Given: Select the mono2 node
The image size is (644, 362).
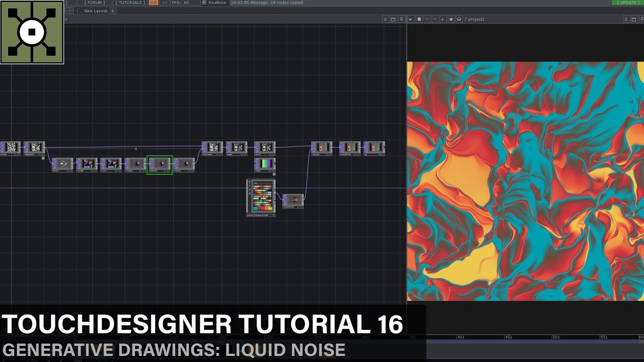Looking at the screenshot, I should click(62, 164).
